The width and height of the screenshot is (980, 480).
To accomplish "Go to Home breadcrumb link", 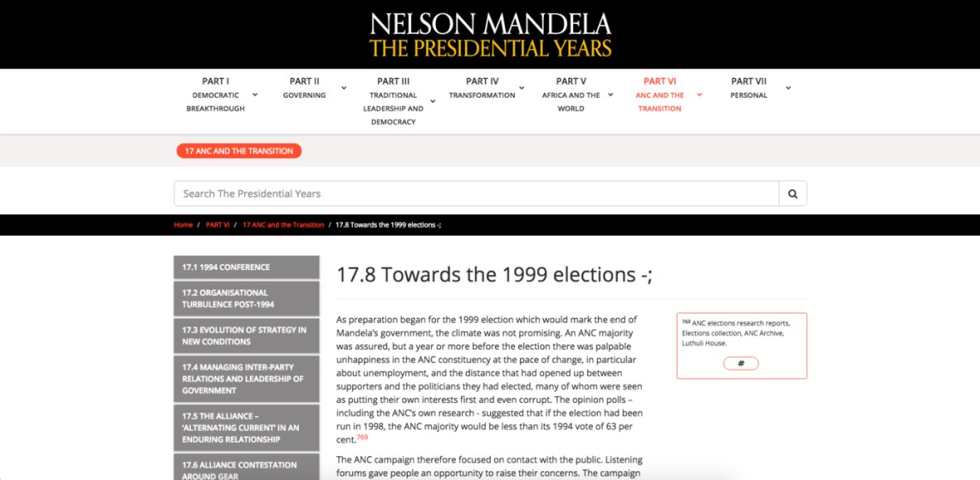I will click(x=183, y=225).
